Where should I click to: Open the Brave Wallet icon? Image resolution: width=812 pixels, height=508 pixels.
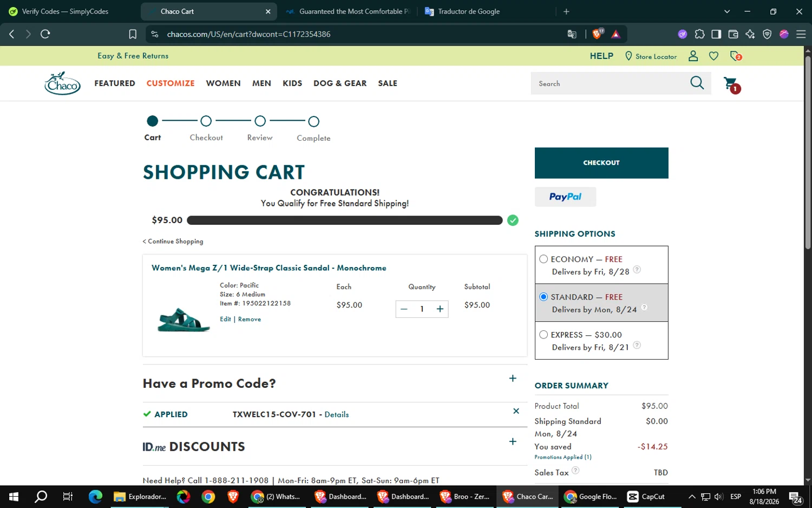click(x=734, y=34)
